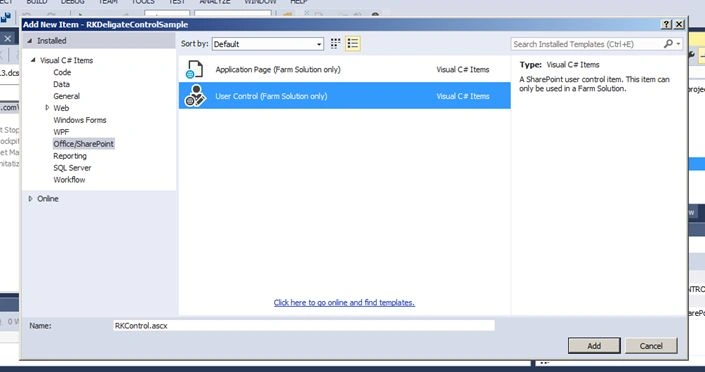Image resolution: width=705 pixels, height=372 pixels.
Task: Select the Reporting category
Action: [70, 156]
